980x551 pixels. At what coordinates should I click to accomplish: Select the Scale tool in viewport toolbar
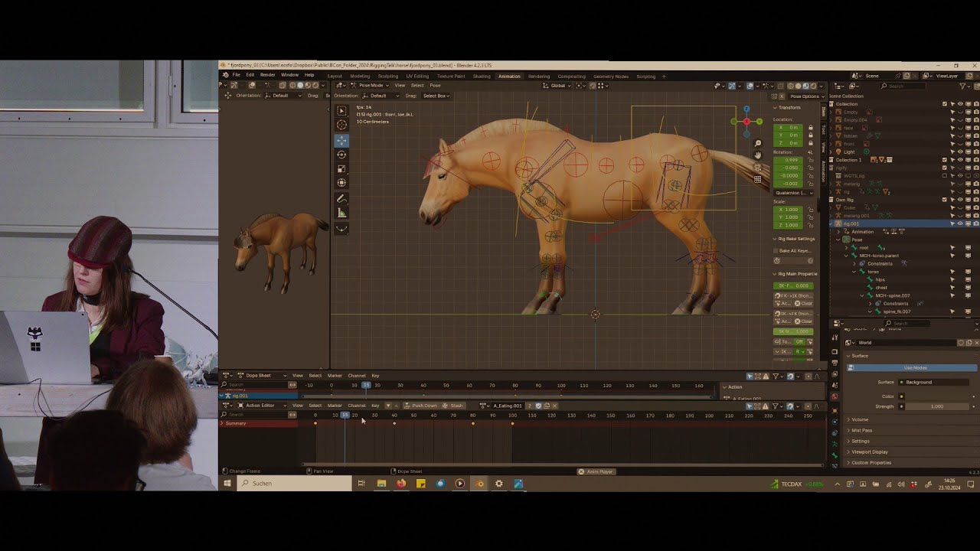[x=341, y=168]
